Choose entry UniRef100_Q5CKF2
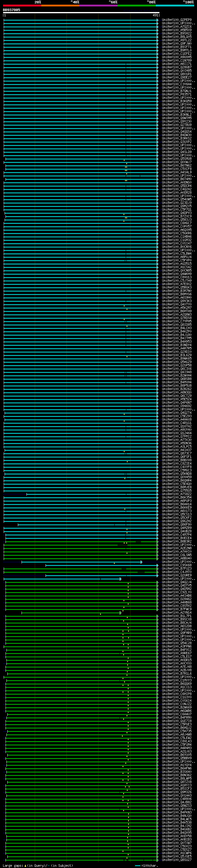Viewport: 197px width, 868px height. pos(176,518)
